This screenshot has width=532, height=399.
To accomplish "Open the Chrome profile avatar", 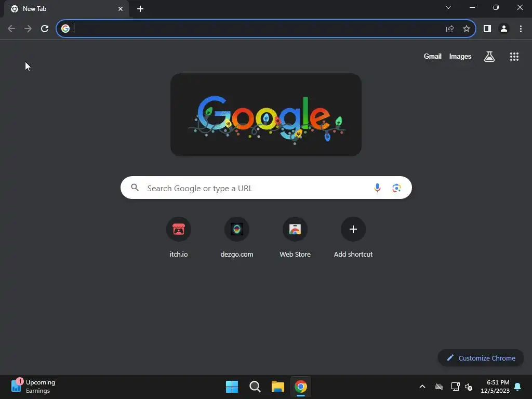I will (x=504, y=29).
